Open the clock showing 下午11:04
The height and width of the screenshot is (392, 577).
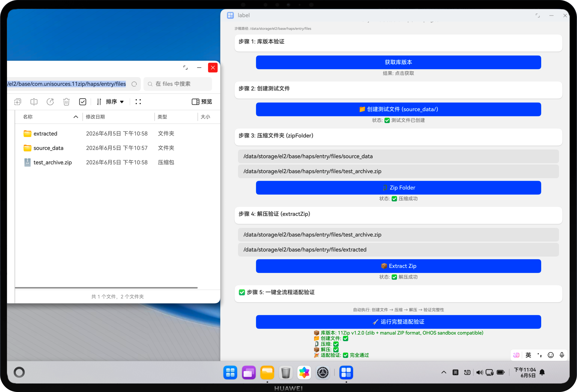click(x=525, y=372)
